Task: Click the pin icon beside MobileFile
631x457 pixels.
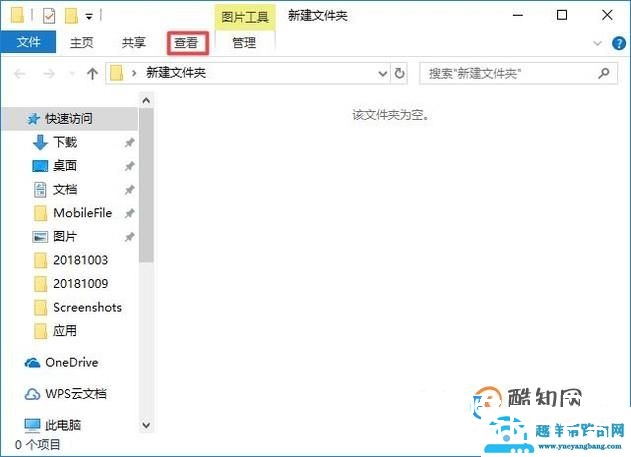Action: point(129,213)
